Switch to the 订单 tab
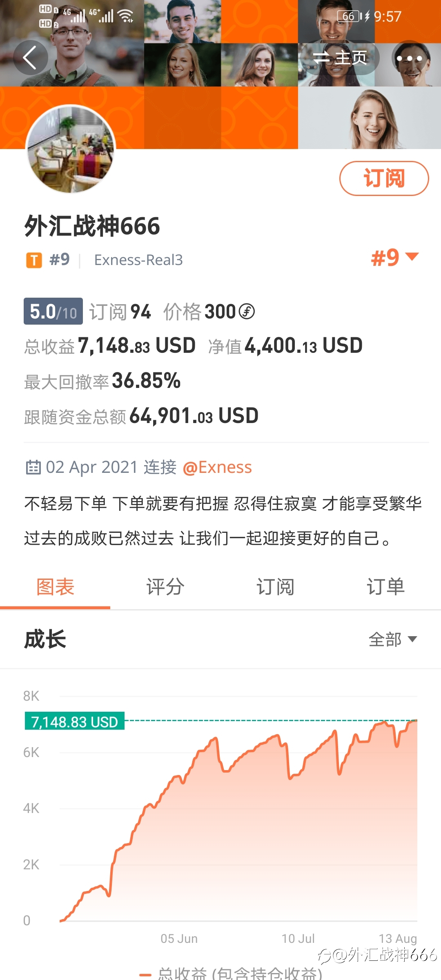Image resolution: width=441 pixels, height=980 pixels. click(385, 587)
